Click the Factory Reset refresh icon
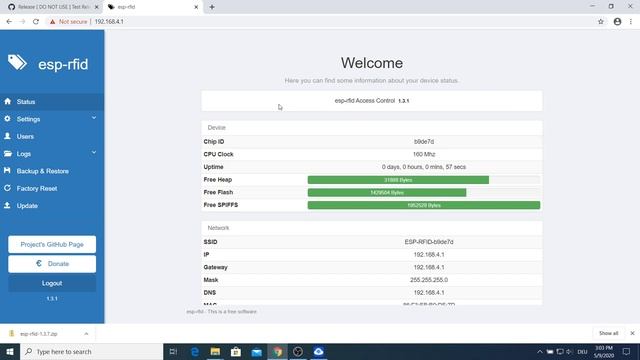The width and height of the screenshot is (640, 360). (x=7, y=188)
